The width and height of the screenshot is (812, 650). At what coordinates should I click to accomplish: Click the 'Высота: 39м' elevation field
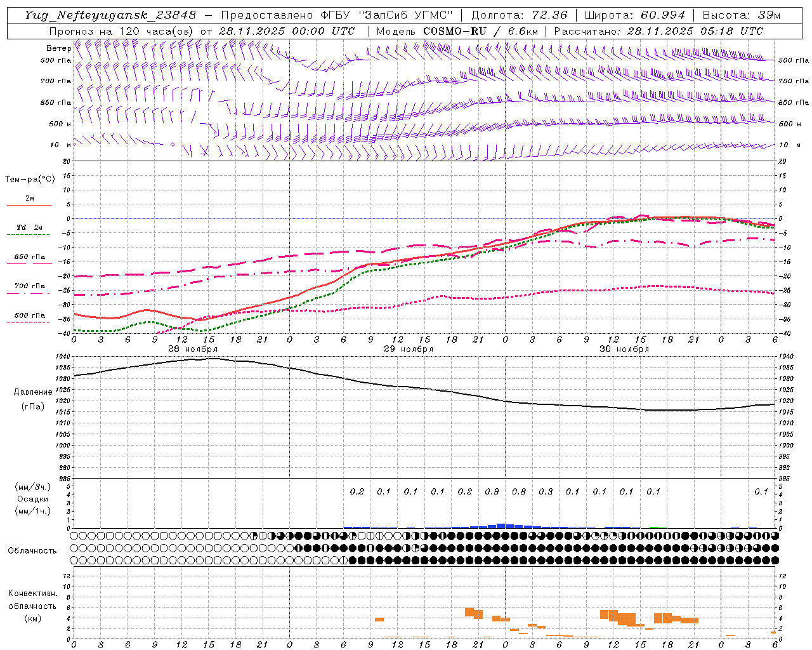point(742,15)
